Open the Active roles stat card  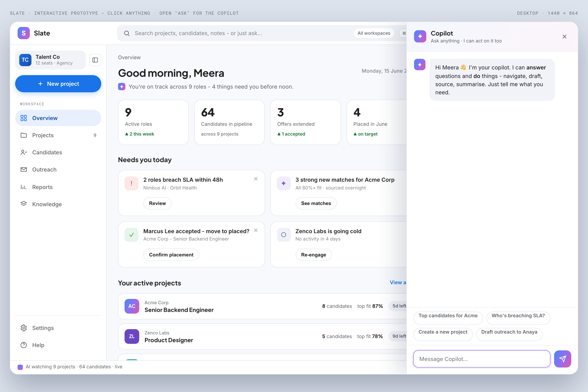tap(153, 122)
